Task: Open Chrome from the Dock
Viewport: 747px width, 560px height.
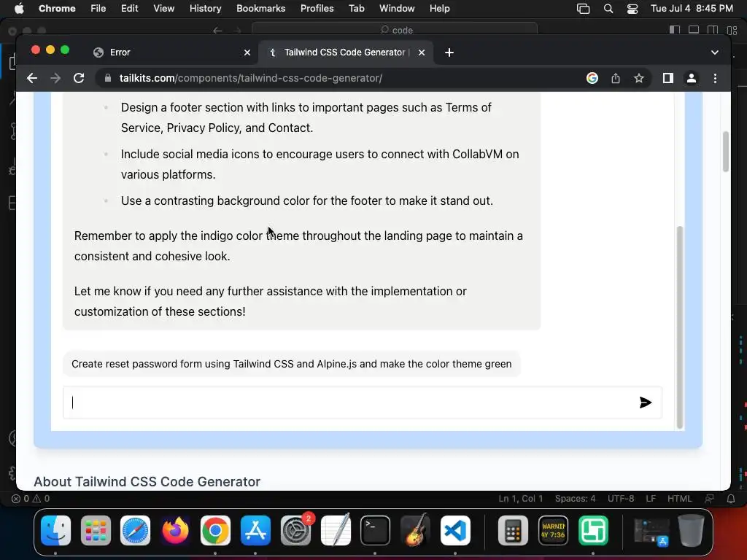Action: tap(215, 531)
